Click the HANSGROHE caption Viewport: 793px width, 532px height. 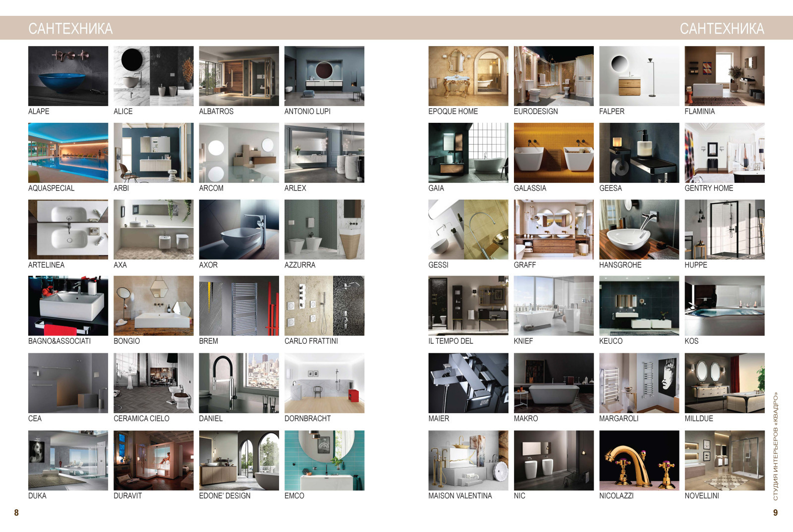pyautogui.click(x=620, y=265)
